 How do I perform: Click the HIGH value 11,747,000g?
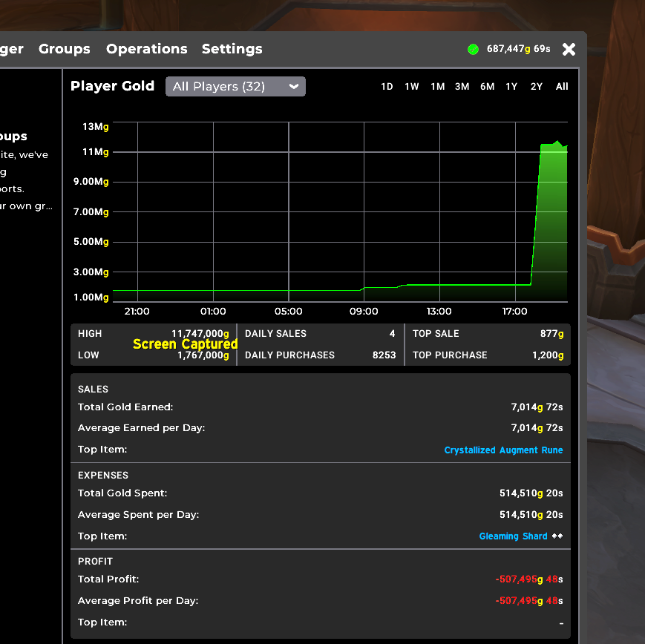point(200,334)
